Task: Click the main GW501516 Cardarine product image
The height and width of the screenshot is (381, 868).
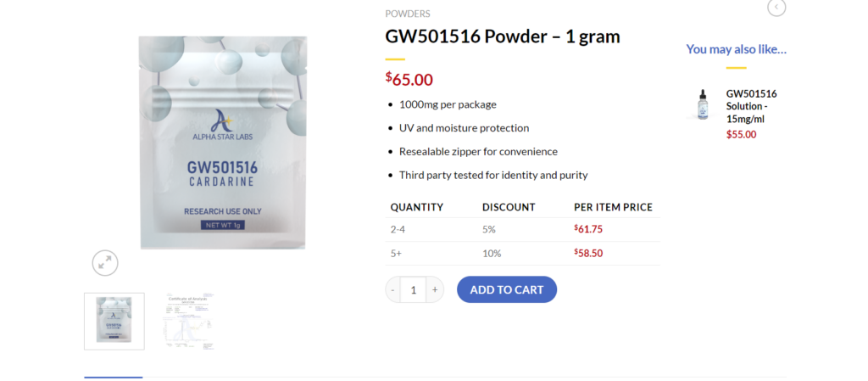Action: click(223, 143)
